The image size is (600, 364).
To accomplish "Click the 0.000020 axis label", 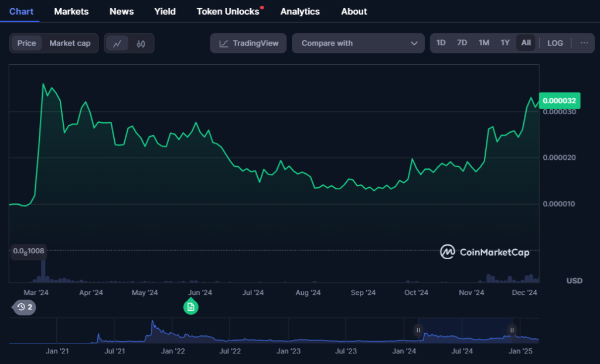I will click(559, 157).
